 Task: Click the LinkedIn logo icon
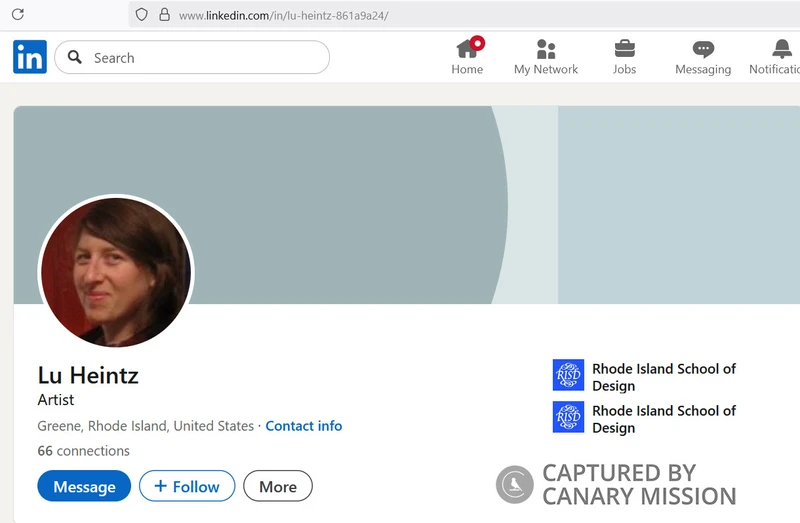30,57
